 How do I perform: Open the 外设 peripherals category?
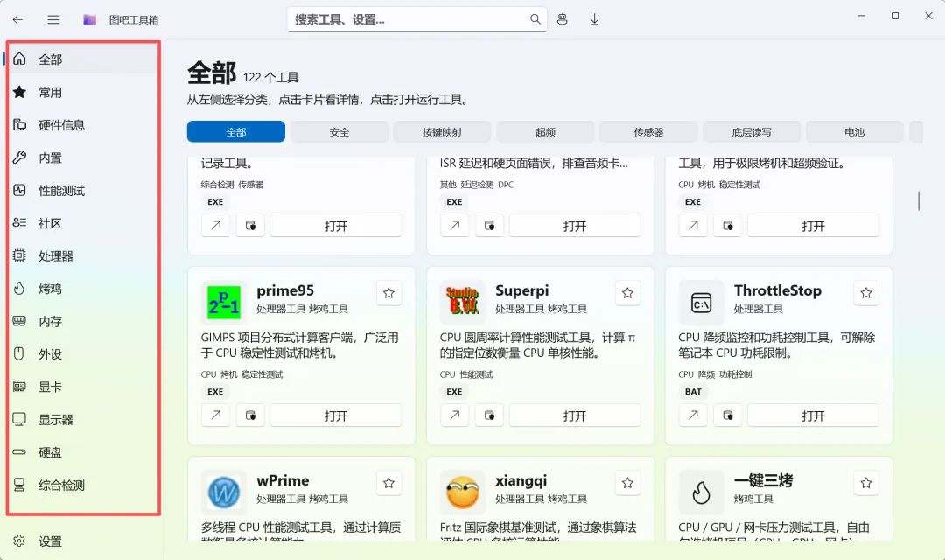pyautogui.click(x=82, y=354)
